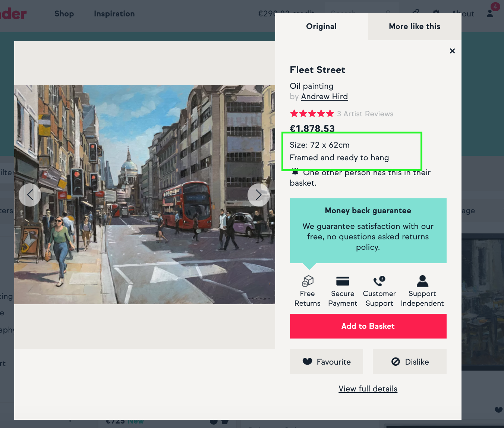Switch to the Original tab
The width and height of the screenshot is (504, 428).
pyautogui.click(x=321, y=26)
